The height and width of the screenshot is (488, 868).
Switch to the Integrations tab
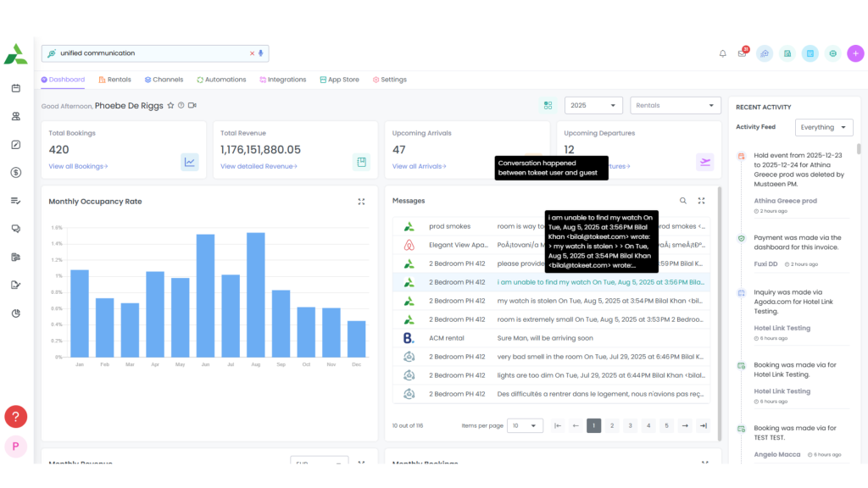pos(283,80)
